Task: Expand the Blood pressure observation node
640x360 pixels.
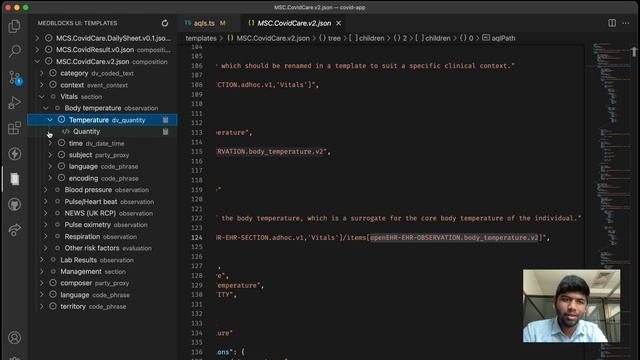Action: tap(46, 190)
